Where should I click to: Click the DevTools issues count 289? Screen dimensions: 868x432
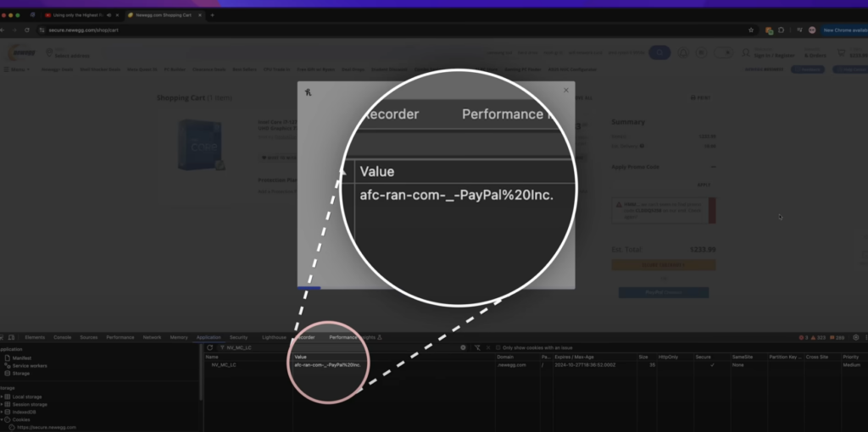837,337
